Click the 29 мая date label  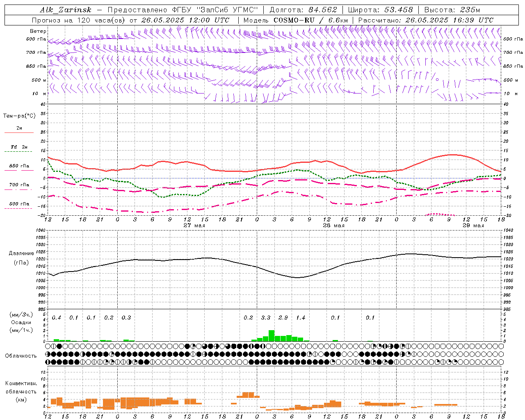(x=473, y=226)
